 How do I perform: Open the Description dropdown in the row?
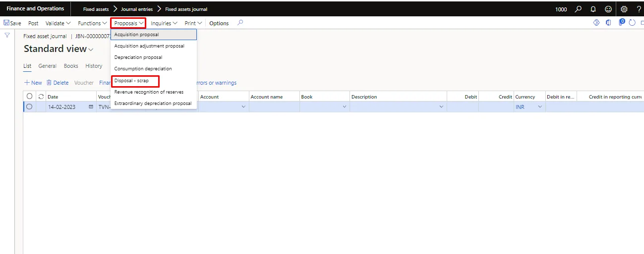(x=441, y=107)
